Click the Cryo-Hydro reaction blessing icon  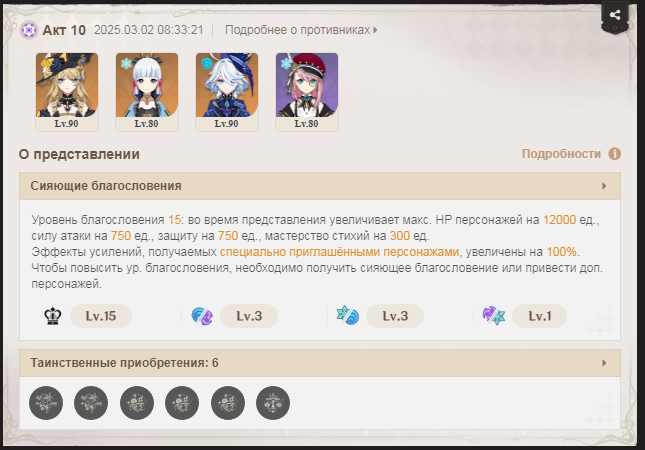348,316
